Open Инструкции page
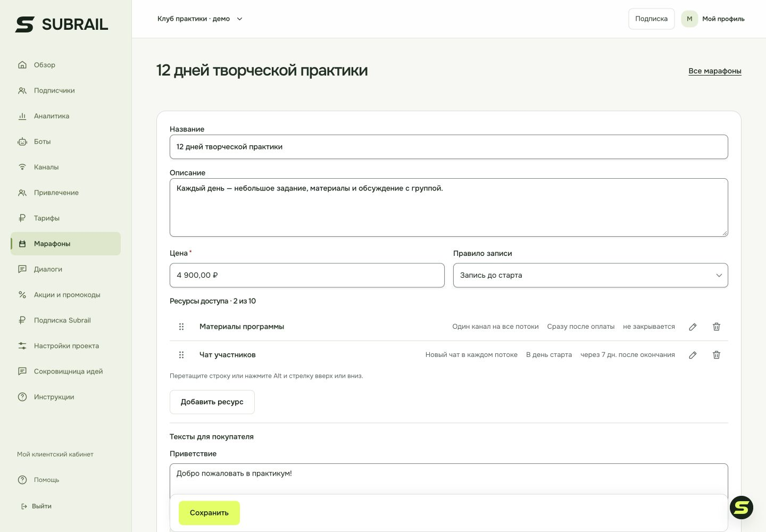The width and height of the screenshot is (766, 532). [x=65, y=397]
